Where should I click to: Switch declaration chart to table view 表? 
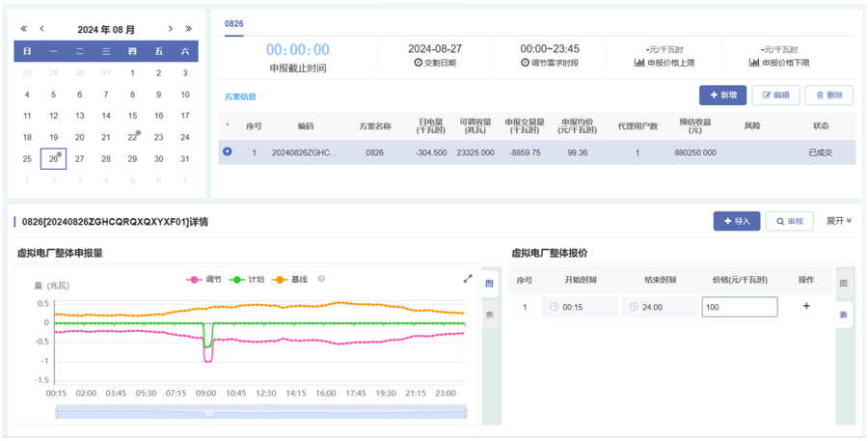(490, 315)
